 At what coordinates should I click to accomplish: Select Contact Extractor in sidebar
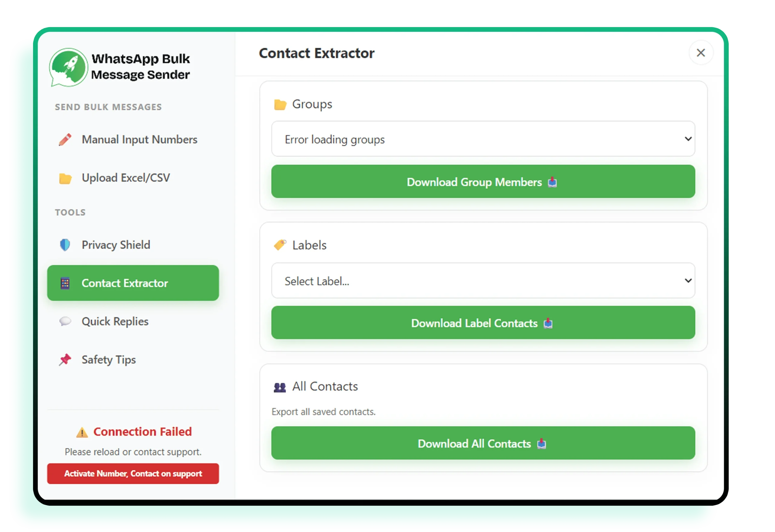click(x=133, y=283)
